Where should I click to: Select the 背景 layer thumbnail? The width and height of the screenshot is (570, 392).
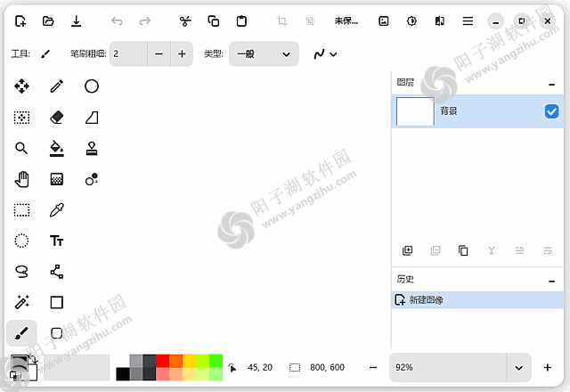point(415,111)
